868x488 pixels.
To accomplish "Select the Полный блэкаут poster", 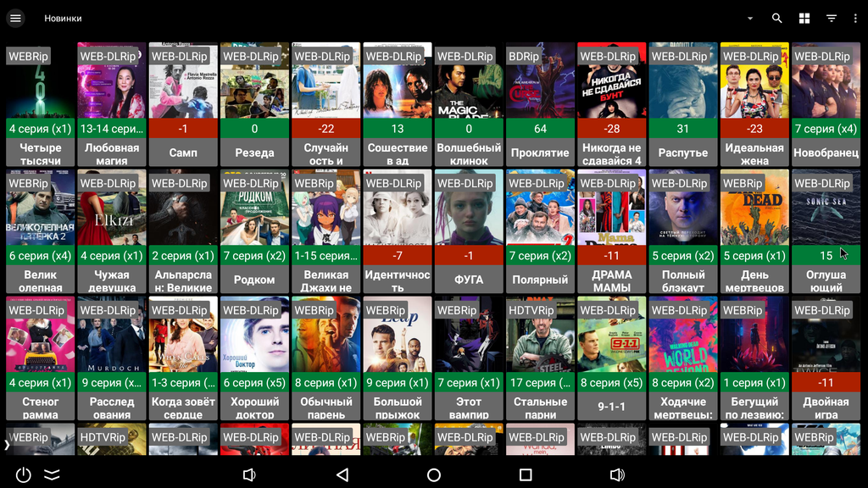I will (683, 208).
